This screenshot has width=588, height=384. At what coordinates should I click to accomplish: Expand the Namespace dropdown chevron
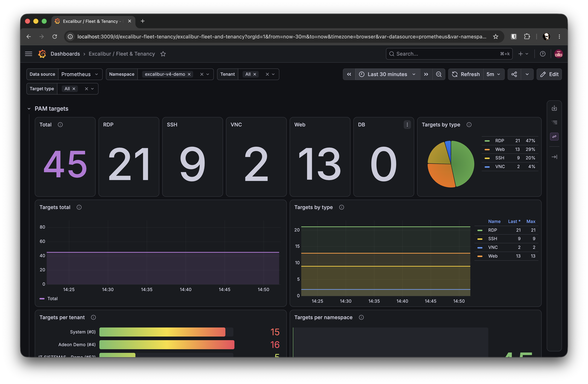[x=208, y=74]
